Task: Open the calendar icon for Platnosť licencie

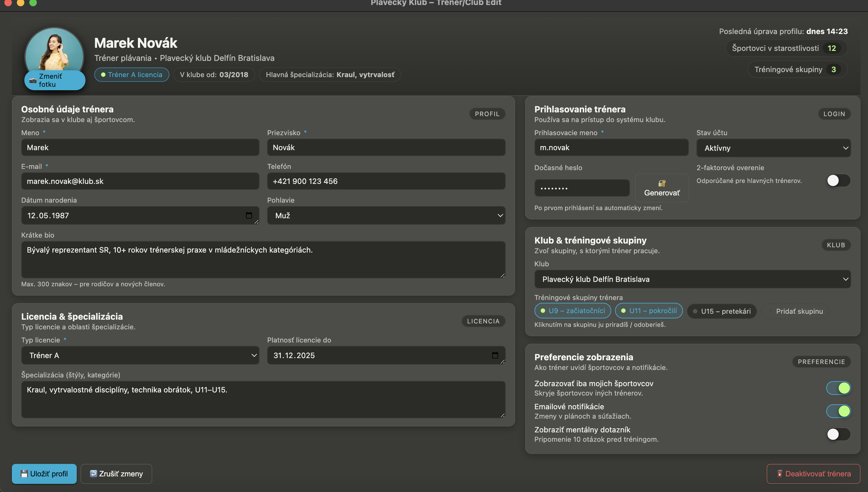Action: click(x=495, y=355)
